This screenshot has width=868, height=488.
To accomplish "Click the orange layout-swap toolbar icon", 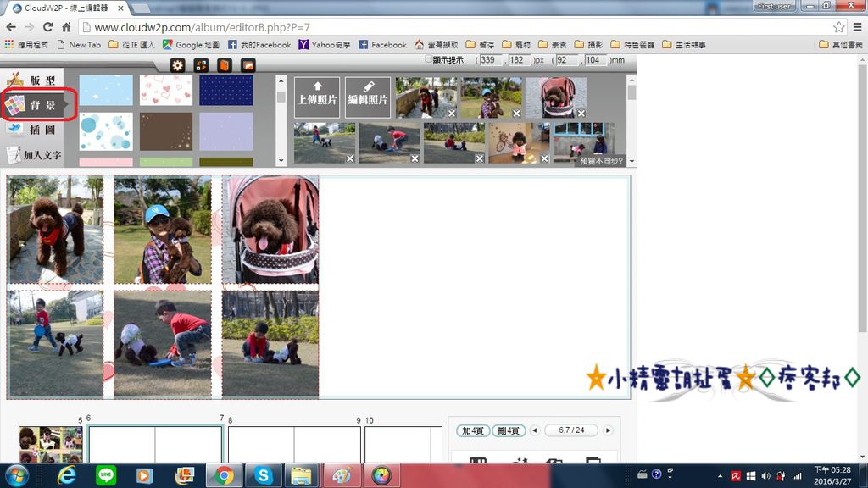I will (201, 66).
